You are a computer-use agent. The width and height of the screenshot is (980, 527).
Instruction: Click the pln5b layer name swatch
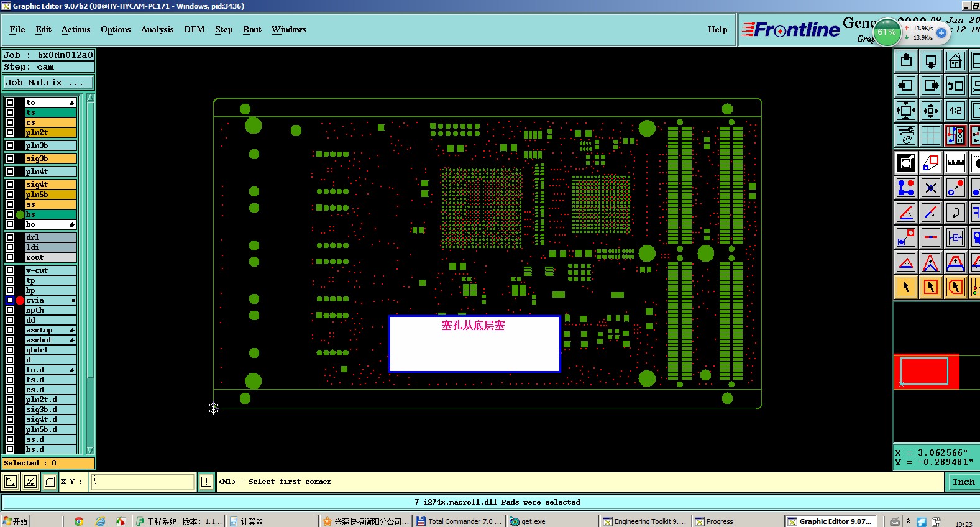pyautogui.click(x=50, y=195)
